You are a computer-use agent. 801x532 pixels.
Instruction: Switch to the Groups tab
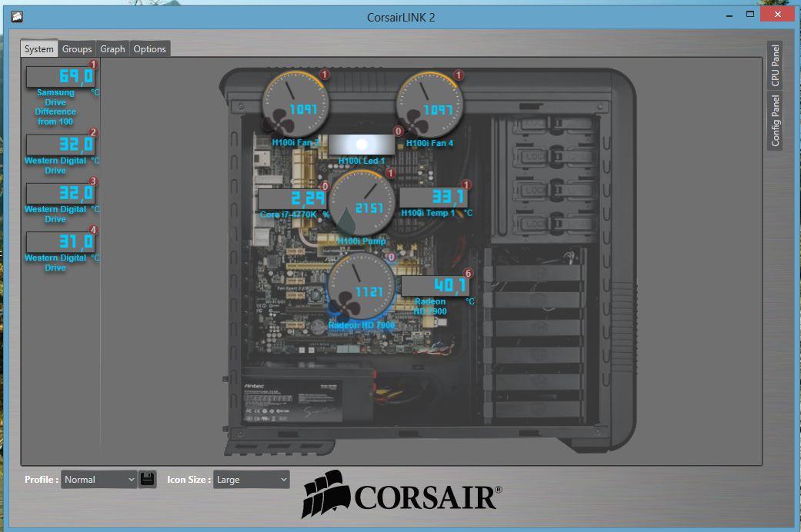point(77,49)
